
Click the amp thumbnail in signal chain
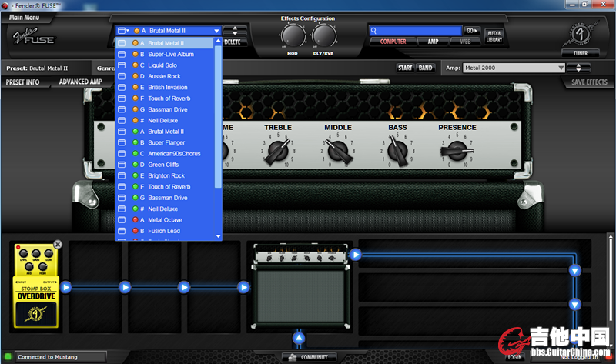300,286
